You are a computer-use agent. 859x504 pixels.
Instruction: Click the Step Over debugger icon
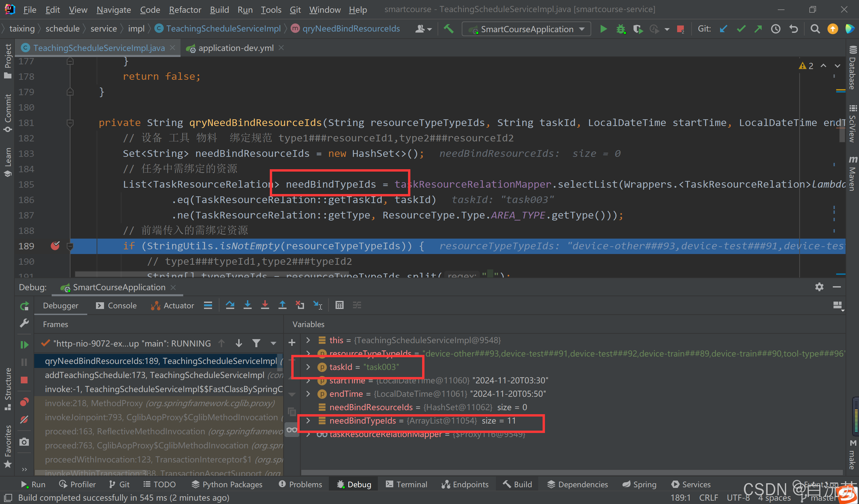coord(230,306)
